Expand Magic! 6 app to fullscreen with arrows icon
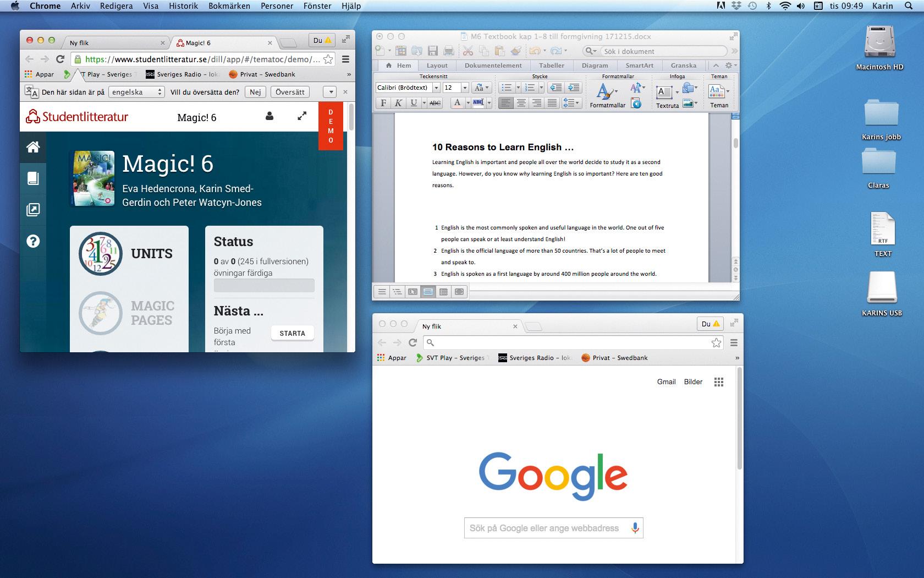This screenshot has height=578, width=924. [302, 116]
